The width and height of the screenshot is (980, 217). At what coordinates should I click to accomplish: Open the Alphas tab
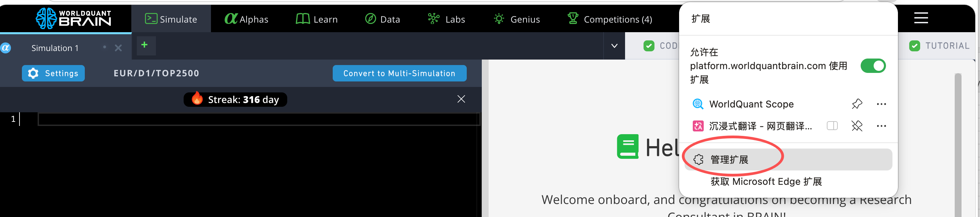point(247,19)
